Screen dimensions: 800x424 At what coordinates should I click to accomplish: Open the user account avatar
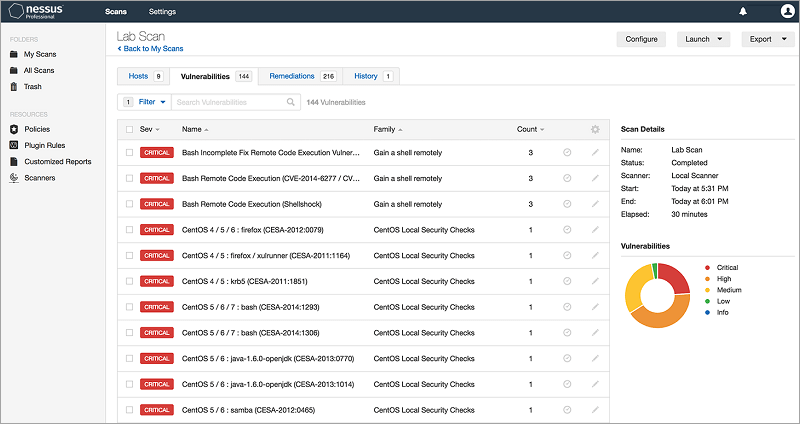click(x=787, y=11)
